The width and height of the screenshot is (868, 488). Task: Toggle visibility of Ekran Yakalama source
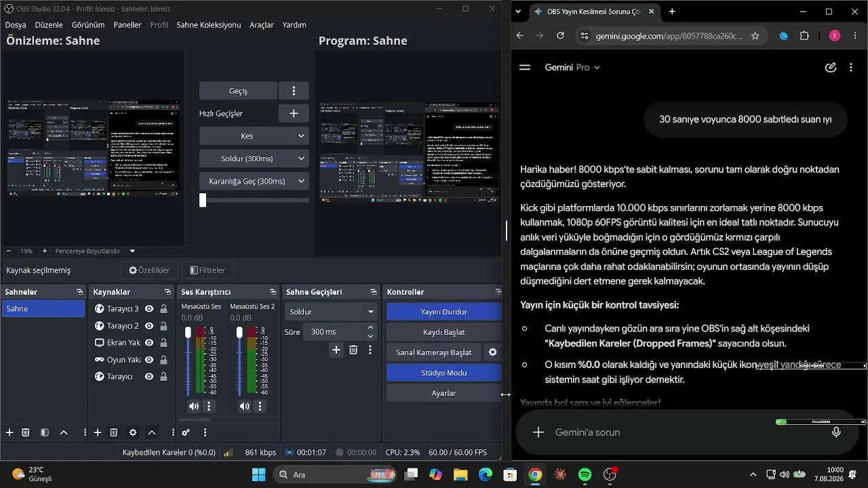[x=149, y=343]
